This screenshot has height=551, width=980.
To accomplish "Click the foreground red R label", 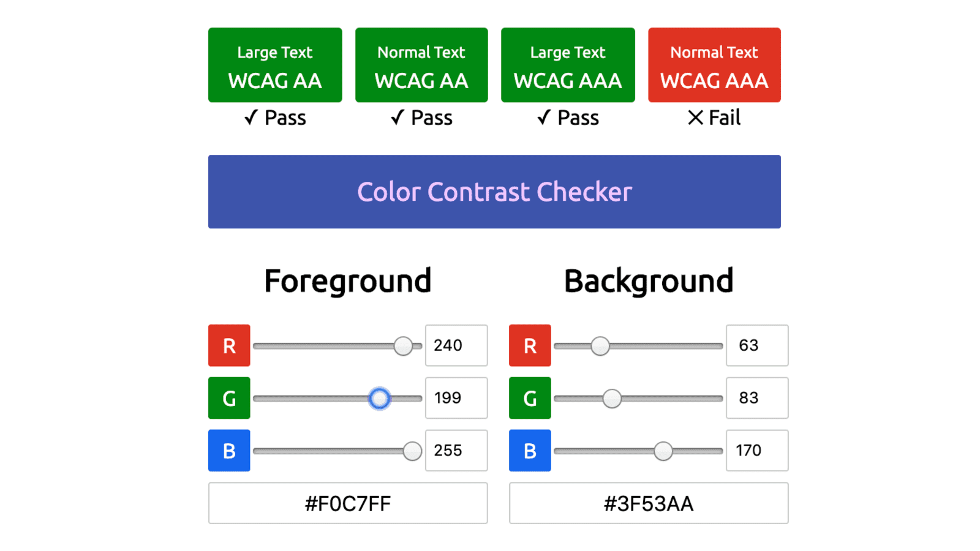I will pyautogui.click(x=229, y=345).
